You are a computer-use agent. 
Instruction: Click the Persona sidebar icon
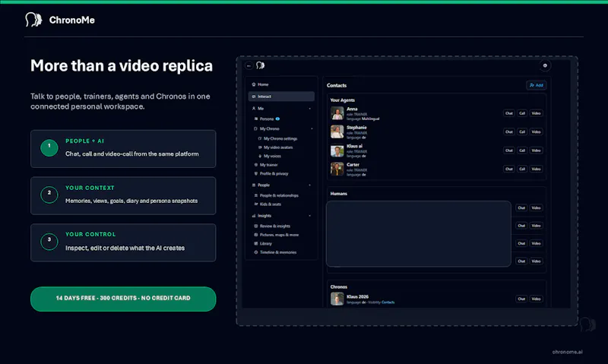256,119
